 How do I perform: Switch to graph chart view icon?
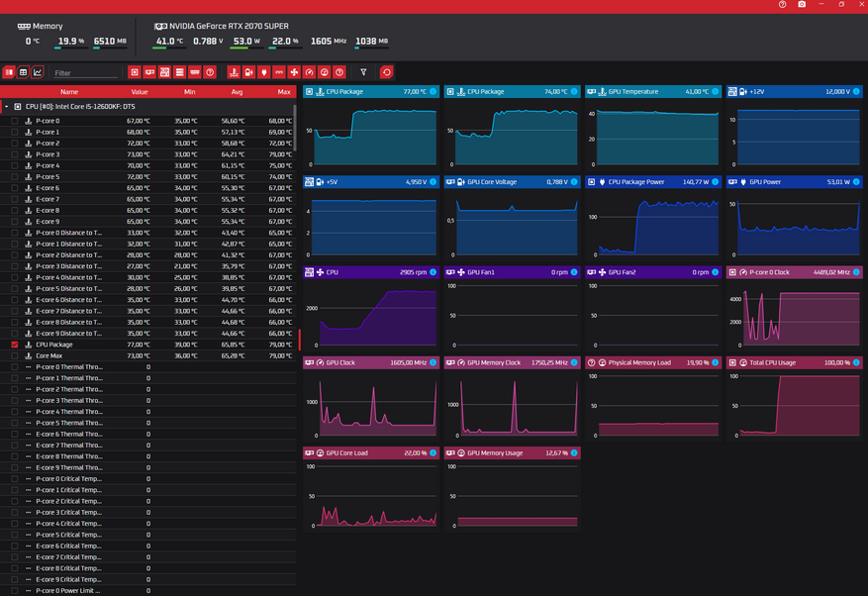pos(38,72)
